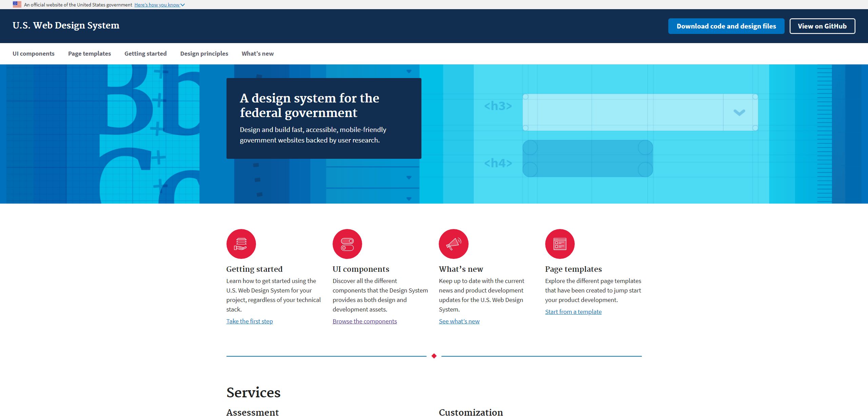Viewport: 868px width, 416px height.
Task: Click the "Assessment" subheading
Action: point(253,412)
